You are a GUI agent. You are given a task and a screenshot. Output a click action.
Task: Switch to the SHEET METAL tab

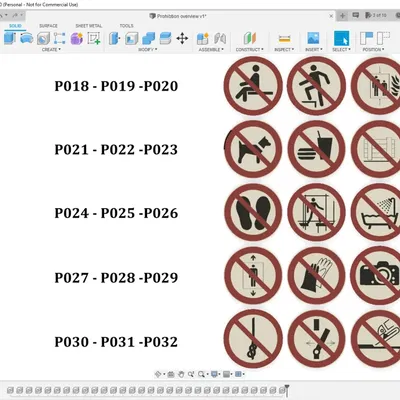coord(89,26)
